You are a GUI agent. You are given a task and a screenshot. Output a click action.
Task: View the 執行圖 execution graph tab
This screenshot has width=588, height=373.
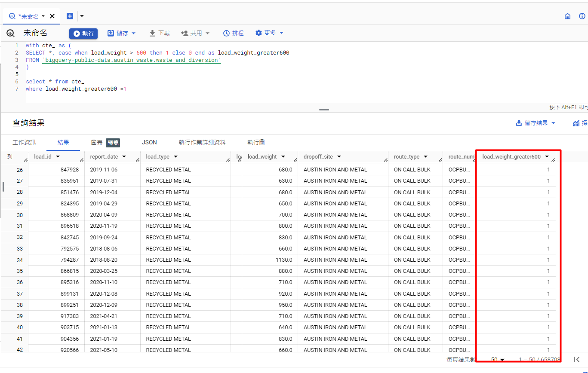pyautogui.click(x=256, y=142)
